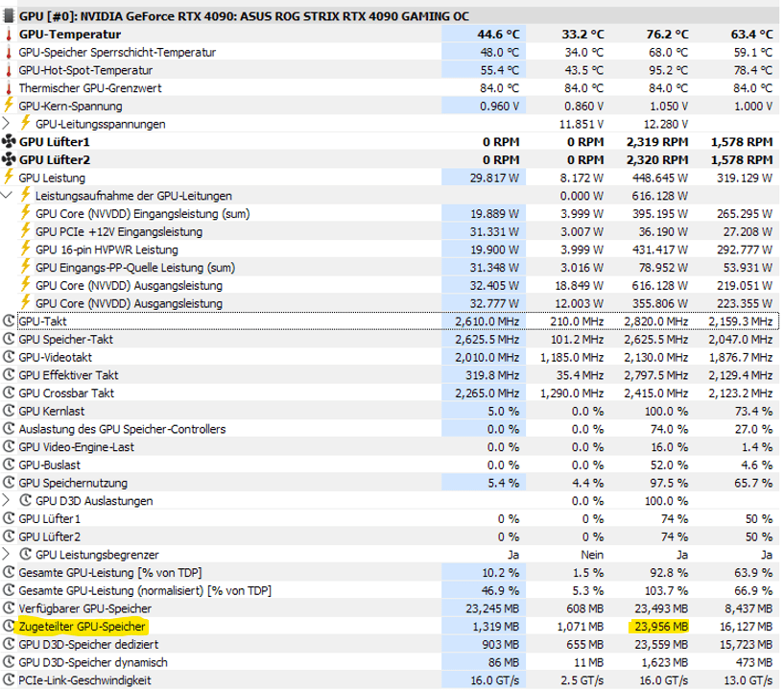Expand the GPU D3D Auslastungen group
Viewport: 784px width, 691px height.
[6, 501]
